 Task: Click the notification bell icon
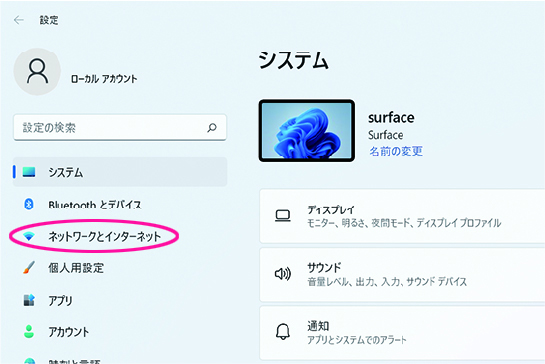pyautogui.click(x=283, y=331)
